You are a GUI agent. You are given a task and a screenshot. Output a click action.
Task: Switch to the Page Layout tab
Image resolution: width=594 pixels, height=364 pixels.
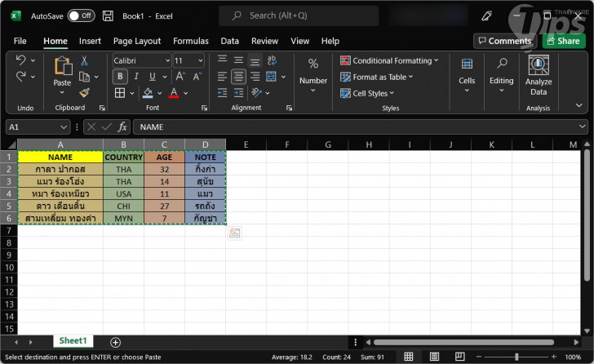click(x=137, y=41)
